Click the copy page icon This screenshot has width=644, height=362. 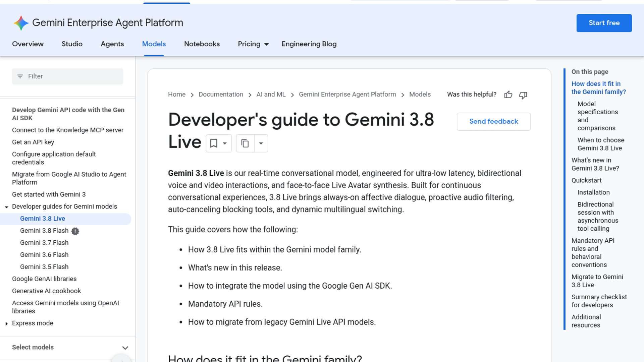pyautogui.click(x=245, y=143)
